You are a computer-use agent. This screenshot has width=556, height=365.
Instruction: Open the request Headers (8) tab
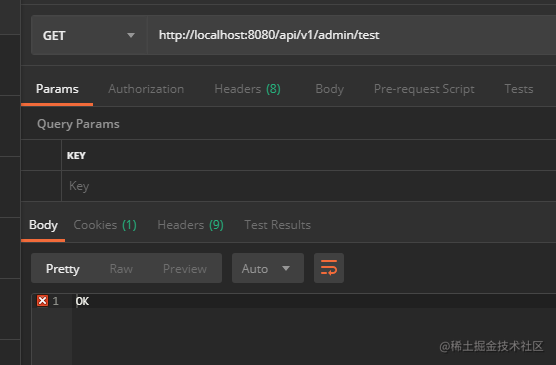pyautogui.click(x=248, y=89)
